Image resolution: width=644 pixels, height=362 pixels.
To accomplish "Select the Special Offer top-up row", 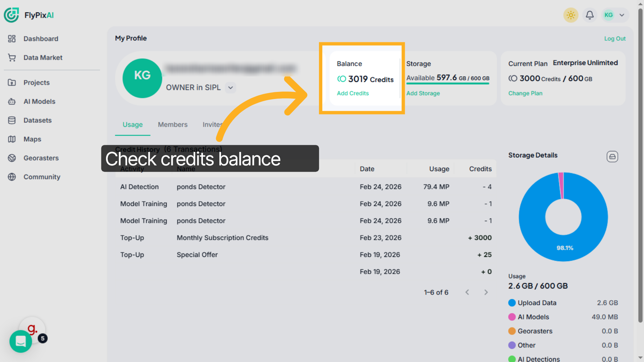I will 306,255.
